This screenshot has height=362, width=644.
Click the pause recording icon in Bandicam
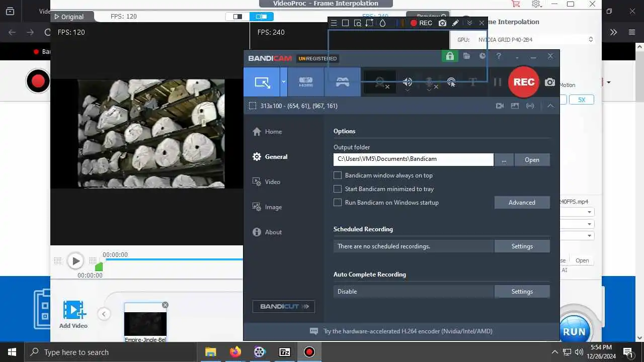click(x=497, y=82)
